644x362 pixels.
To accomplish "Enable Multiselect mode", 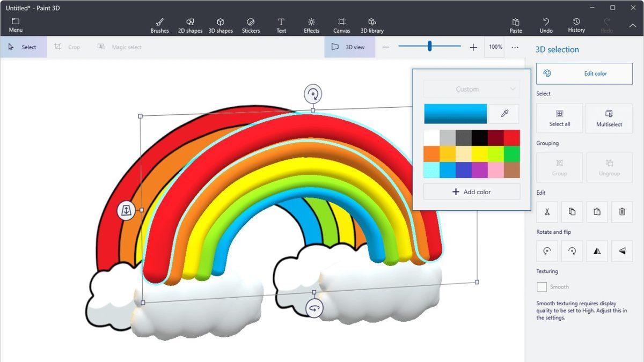I will (x=609, y=118).
